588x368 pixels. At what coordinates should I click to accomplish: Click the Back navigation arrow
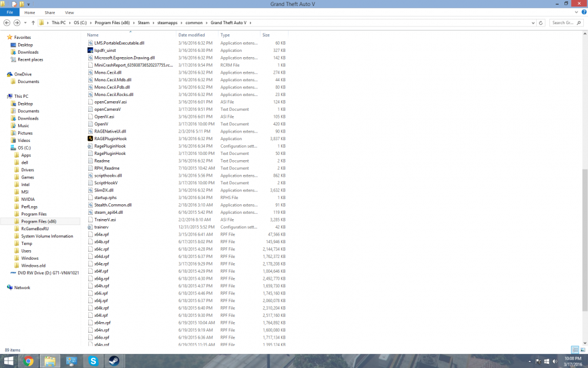coord(7,22)
